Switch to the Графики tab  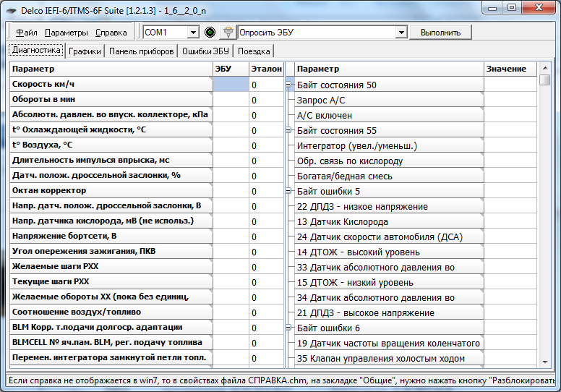point(85,51)
